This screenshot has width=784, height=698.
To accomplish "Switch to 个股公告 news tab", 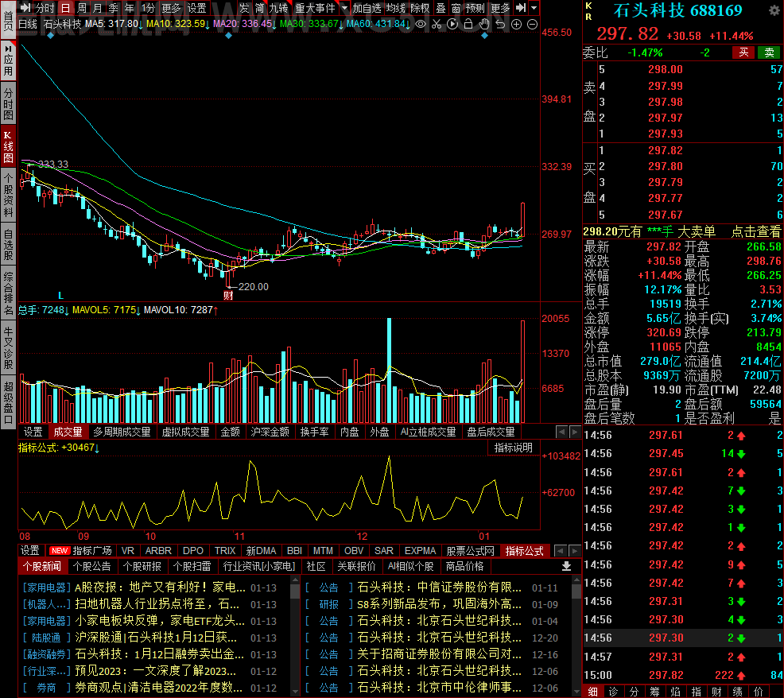I will (92, 566).
